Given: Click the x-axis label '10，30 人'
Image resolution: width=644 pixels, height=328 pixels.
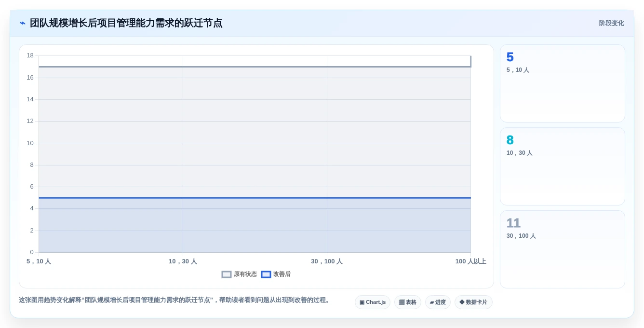Looking at the screenshot, I should click(183, 261).
